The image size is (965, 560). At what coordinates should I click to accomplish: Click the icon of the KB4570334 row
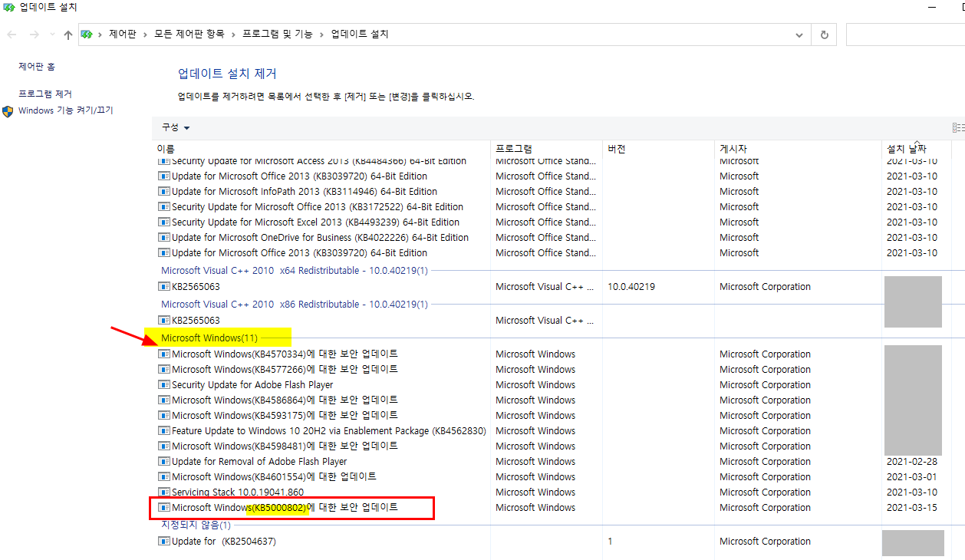tap(164, 354)
